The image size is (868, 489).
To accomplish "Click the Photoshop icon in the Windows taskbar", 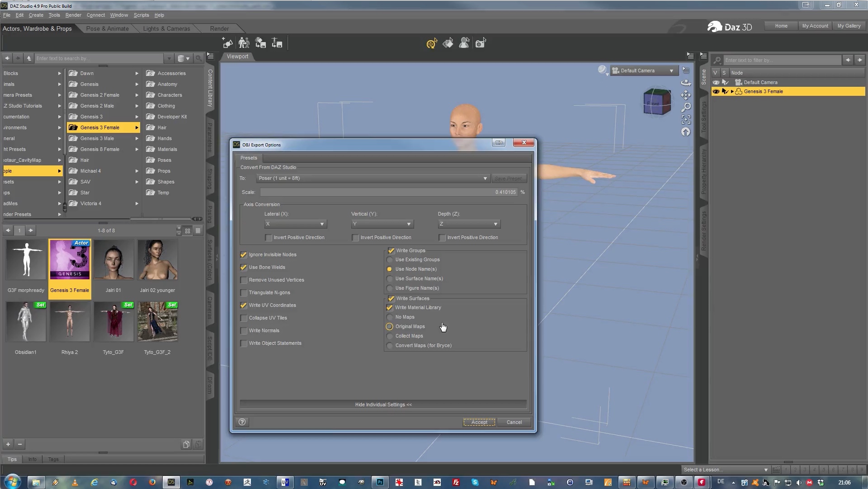I will pos(380,482).
